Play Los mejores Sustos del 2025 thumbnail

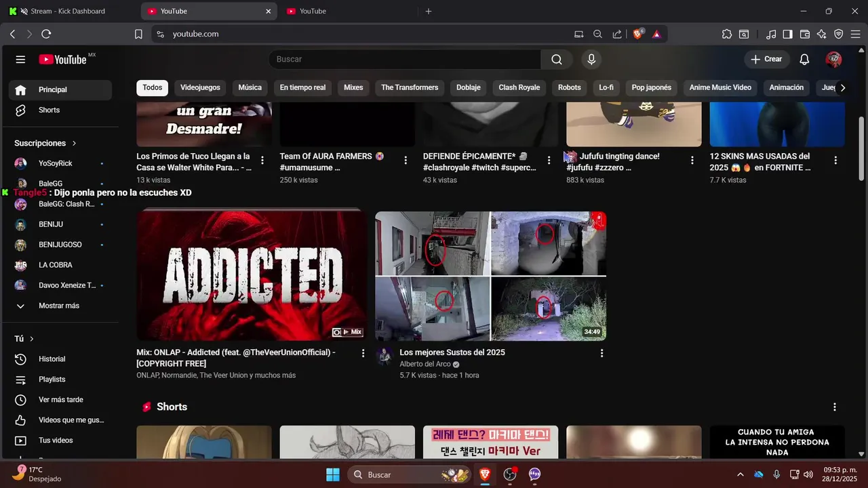pyautogui.click(x=491, y=276)
